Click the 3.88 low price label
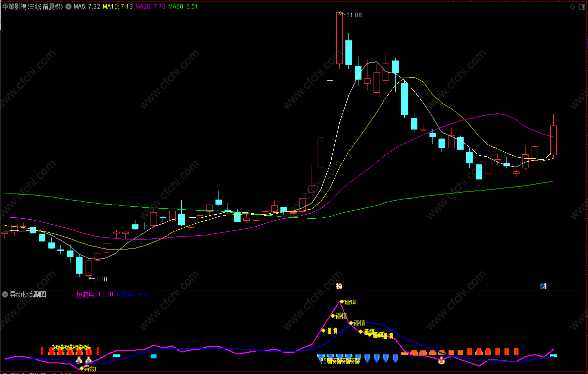The width and height of the screenshot is (588, 374). (x=101, y=279)
